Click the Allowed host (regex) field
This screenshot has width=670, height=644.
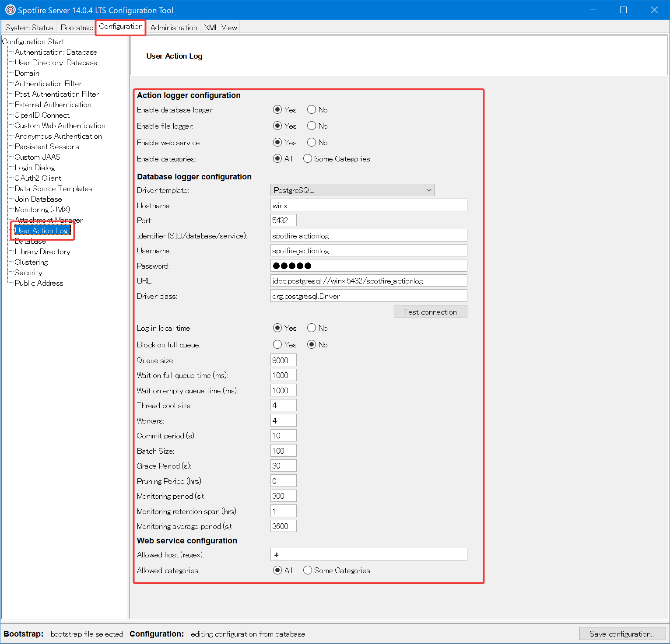click(x=369, y=555)
